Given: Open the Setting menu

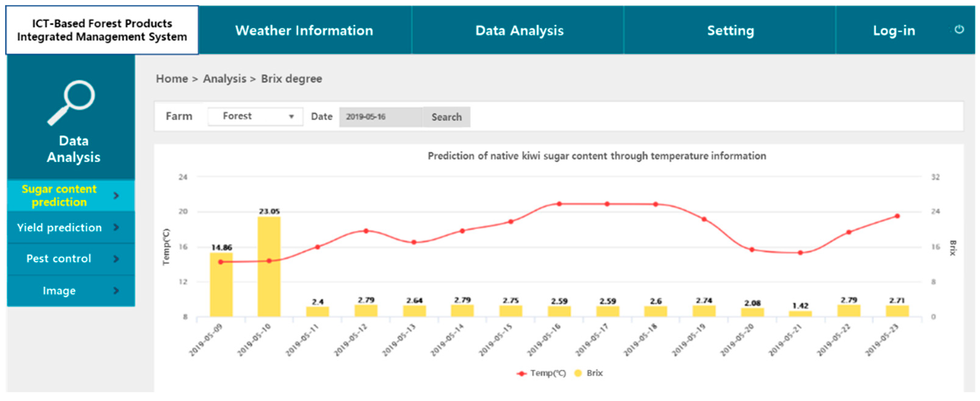Looking at the screenshot, I should [x=730, y=31].
